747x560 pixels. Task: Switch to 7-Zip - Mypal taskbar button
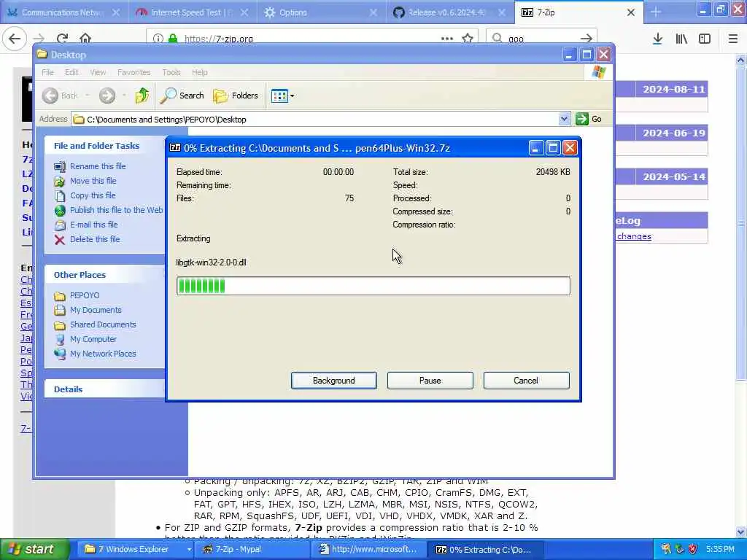click(252, 549)
